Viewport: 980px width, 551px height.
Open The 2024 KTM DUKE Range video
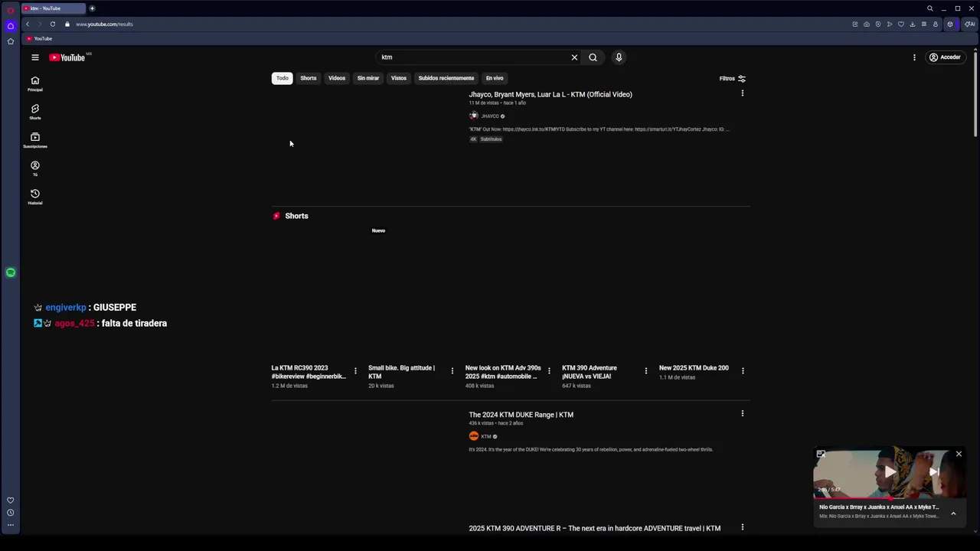click(521, 415)
